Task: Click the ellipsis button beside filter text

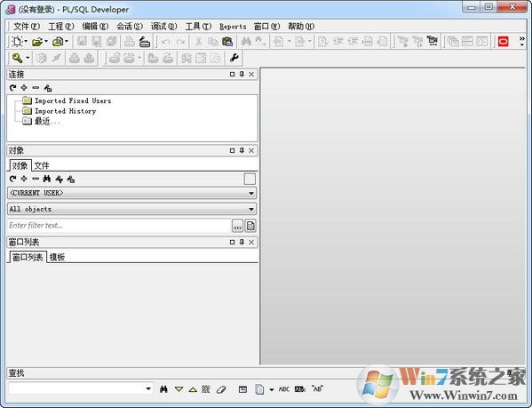Action: 237,226
